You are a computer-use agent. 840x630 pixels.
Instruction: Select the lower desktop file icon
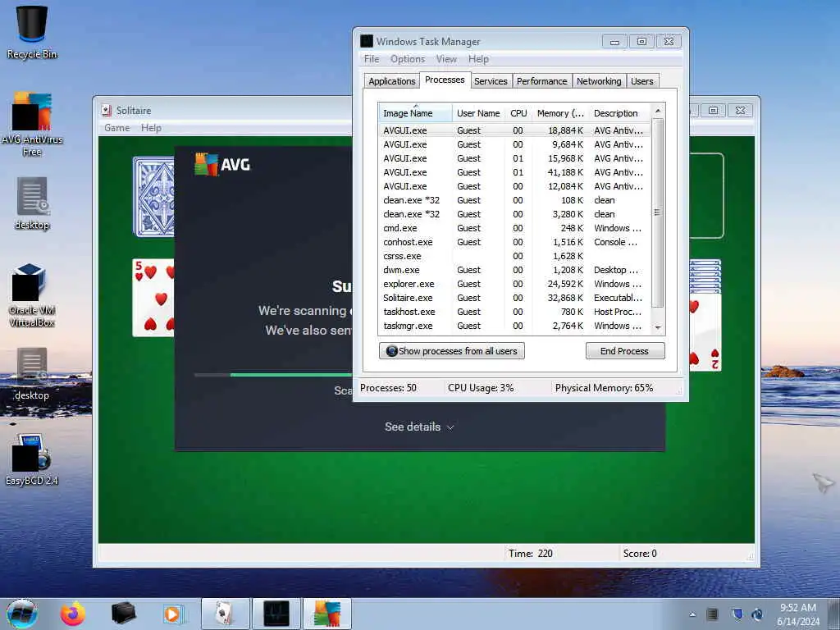click(32, 374)
